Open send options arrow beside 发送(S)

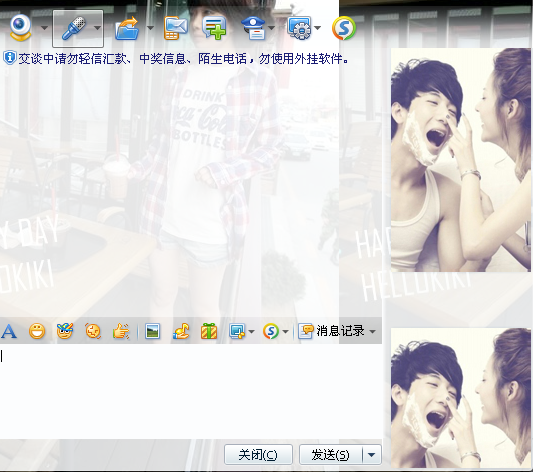[x=372, y=454]
